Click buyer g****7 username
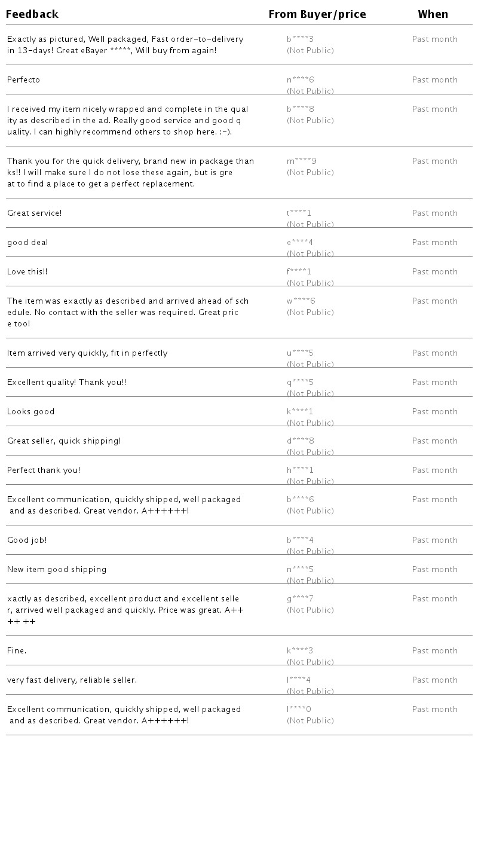The height and width of the screenshot is (868, 478). coord(300,599)
